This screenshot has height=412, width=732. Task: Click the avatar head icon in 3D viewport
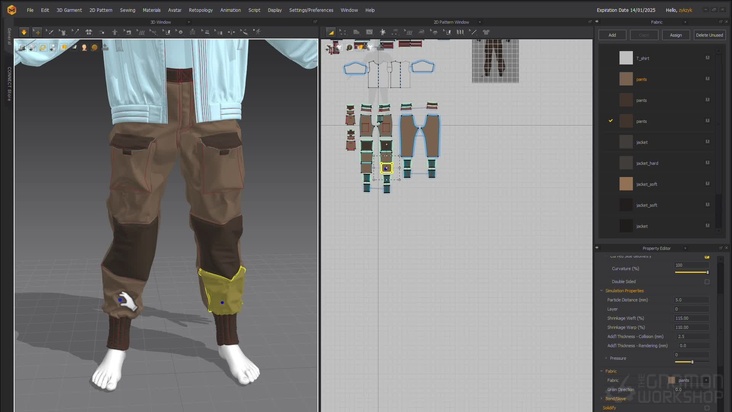[84, 47]
